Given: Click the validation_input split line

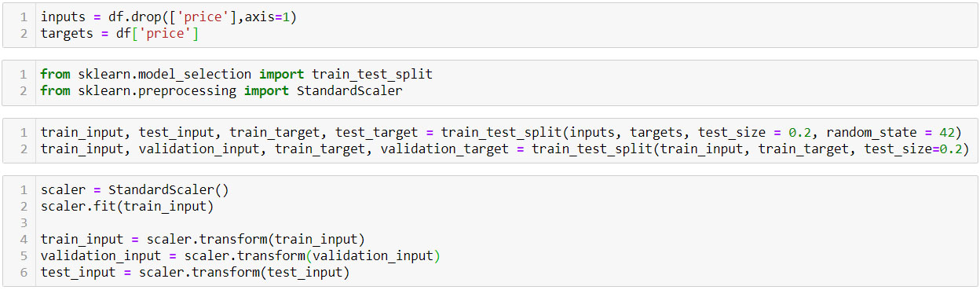Looking at the screenshot, I should click(x=505, y=149).
